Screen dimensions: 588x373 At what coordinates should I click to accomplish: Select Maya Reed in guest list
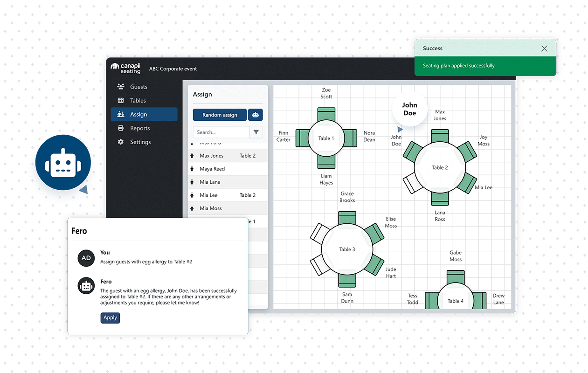coord(228,169)
